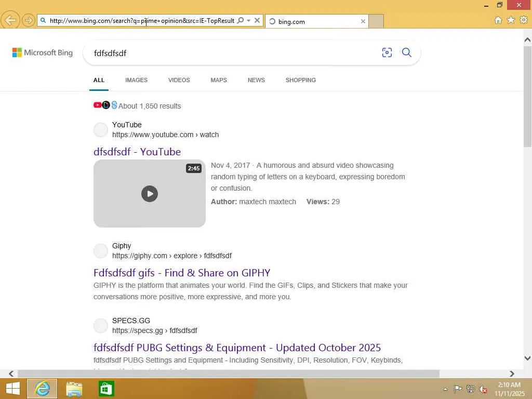Stop loading with the address bar X

(257, 21)
